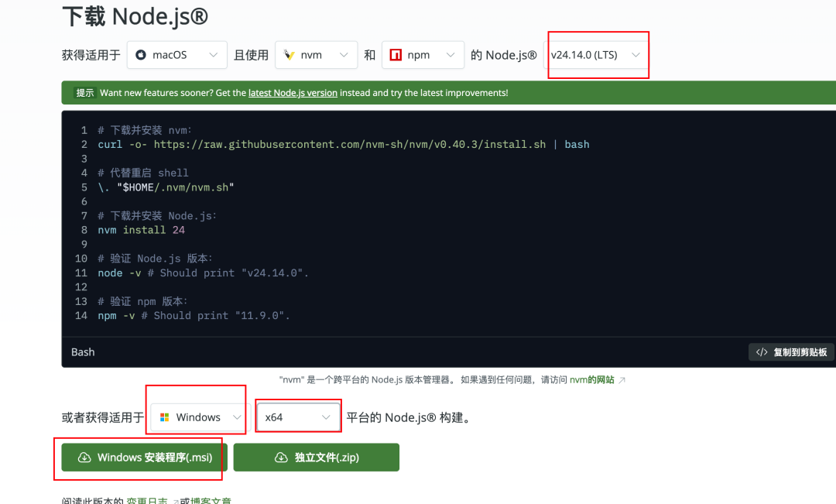Download the Windows 安装程序(.msi) installer
Image resolution: width=836 pixels, height=504 pixels.
[x=145, y=457]
